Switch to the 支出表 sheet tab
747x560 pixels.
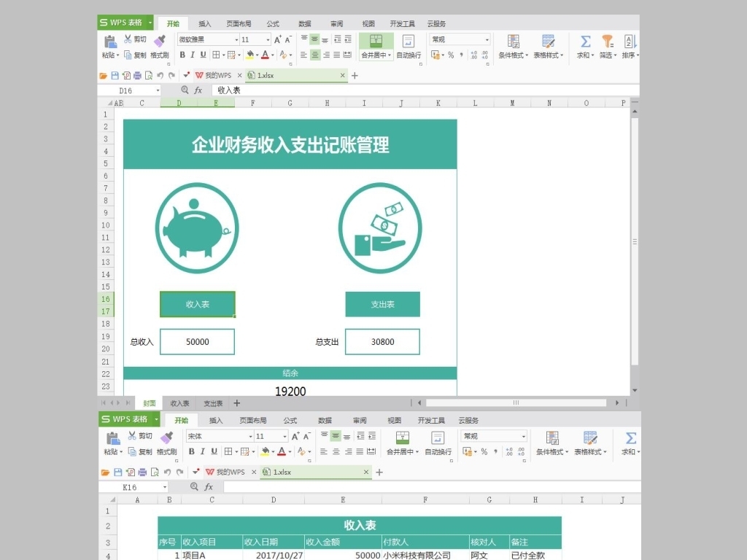coord(213,403)
